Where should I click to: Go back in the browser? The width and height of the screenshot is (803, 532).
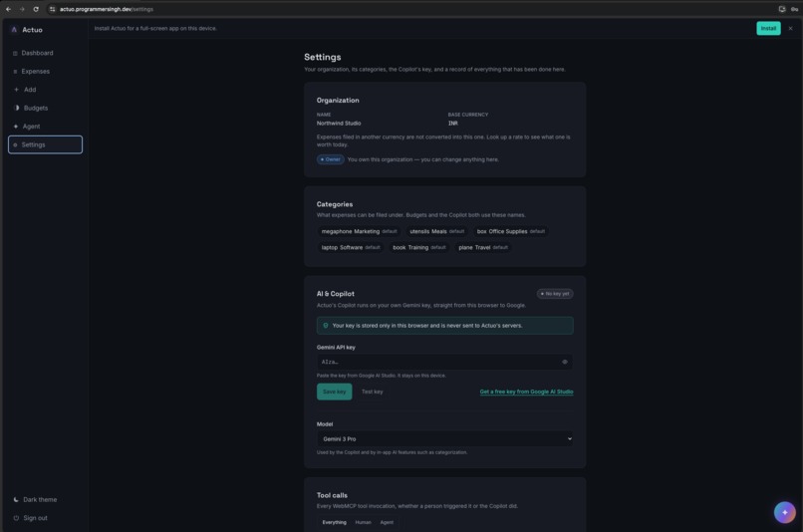pyautogui.click(x=8, y=9)
